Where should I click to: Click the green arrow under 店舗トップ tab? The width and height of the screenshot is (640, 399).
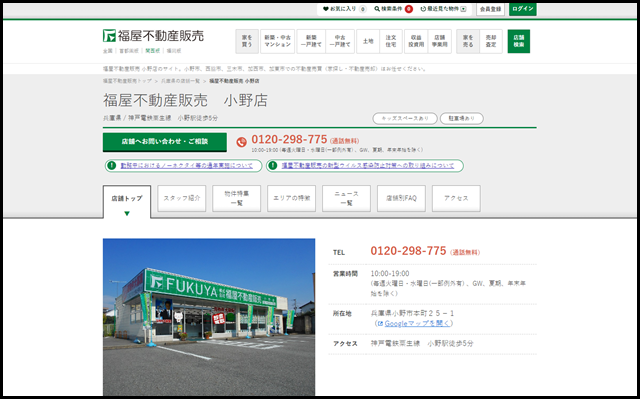(x=127, y=213)
